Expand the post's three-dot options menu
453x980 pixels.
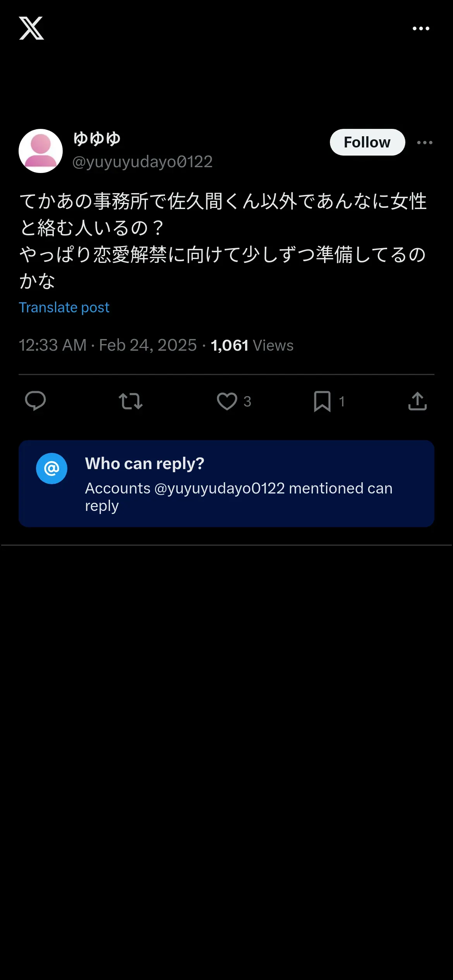[425, 142]
